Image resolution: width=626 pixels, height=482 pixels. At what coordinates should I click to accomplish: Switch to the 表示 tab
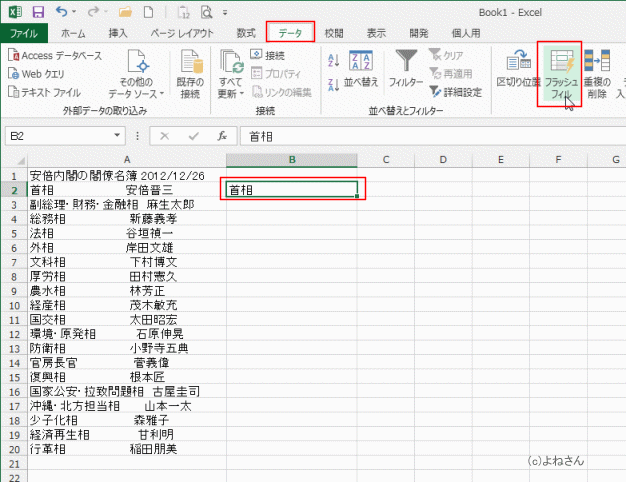click(x=376, y=33)
